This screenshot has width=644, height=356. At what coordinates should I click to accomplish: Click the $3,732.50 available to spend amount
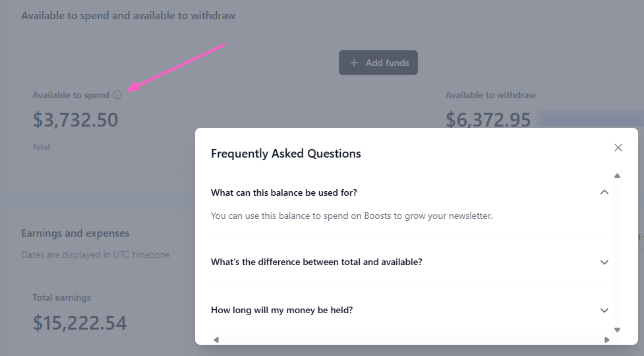pyautogui.click(x=75, y=119)
